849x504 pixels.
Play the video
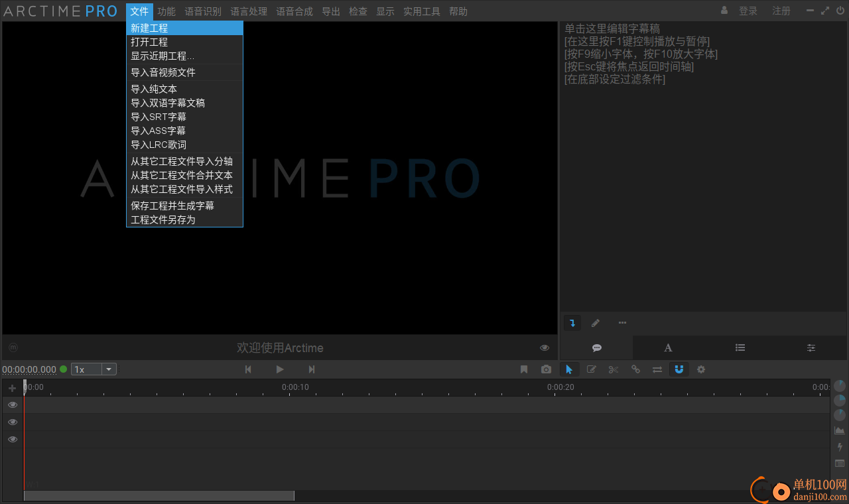(280, 369)
